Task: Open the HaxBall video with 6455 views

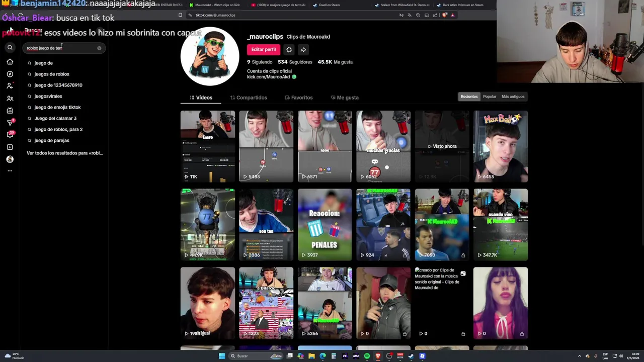Action: pyautogui.click(x=501, y=146)
